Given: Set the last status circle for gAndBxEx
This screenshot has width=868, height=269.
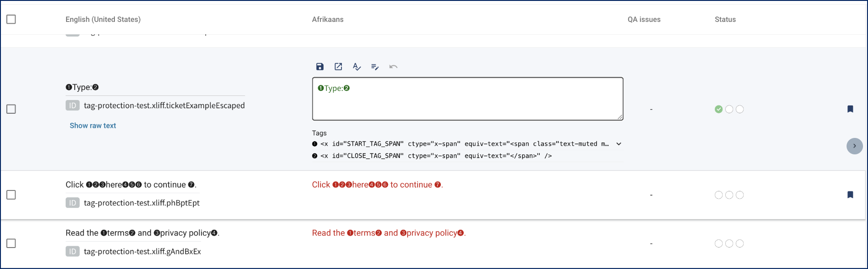Looking at the screenshot, I should pos(739,243).
